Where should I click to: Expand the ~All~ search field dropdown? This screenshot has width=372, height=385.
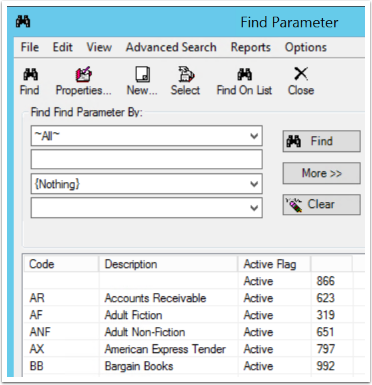[x=254, y=136]
